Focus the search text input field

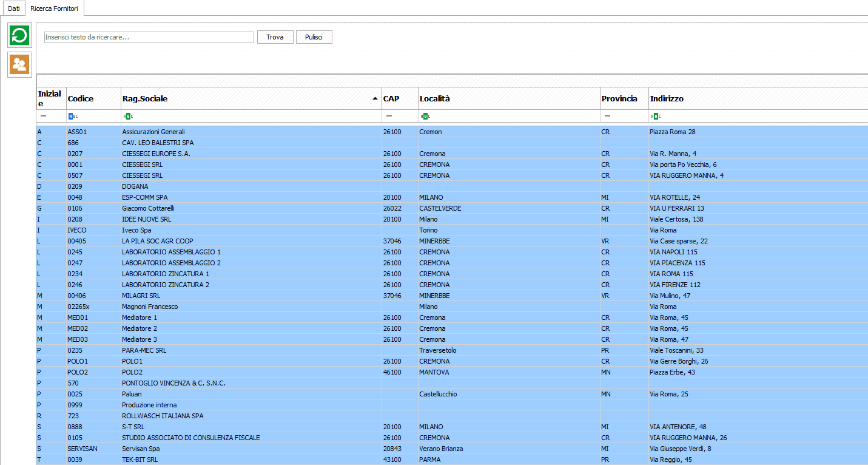pyautogui.click(x=149, y=37)
